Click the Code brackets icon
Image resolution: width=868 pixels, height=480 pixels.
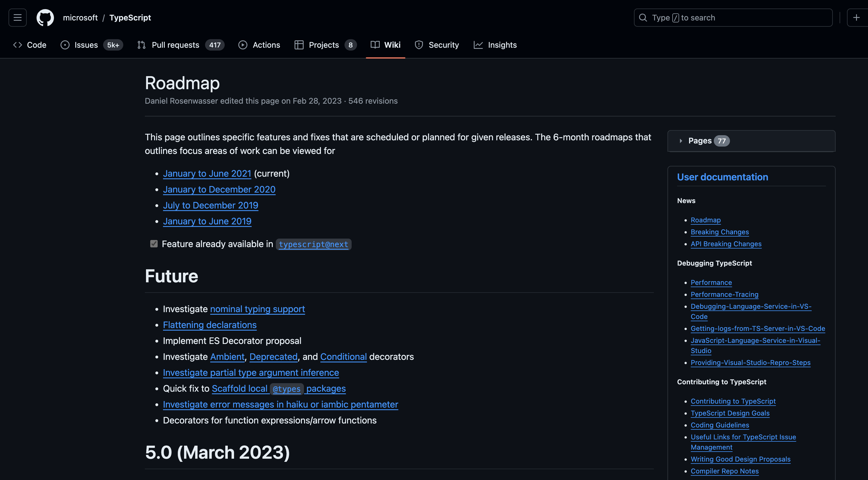click(18, 45)
